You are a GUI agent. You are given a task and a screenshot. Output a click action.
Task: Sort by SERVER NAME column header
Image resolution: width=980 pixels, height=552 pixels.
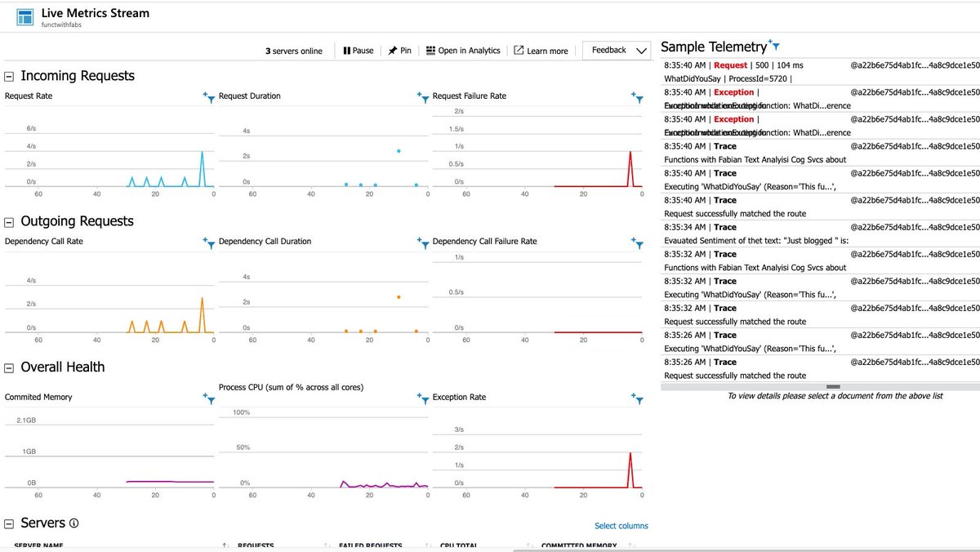(x=38, y=545)
